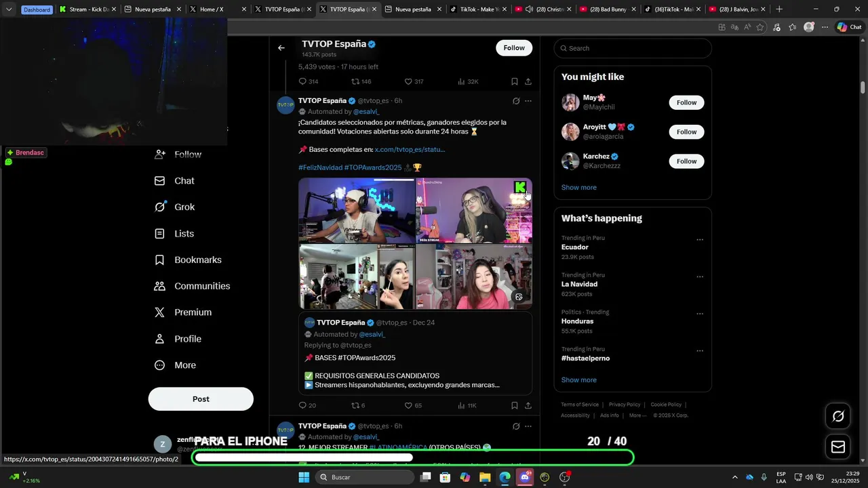Follow Aroyitt
This screenshot has width=868, height=488.
[x=686, y=131]
